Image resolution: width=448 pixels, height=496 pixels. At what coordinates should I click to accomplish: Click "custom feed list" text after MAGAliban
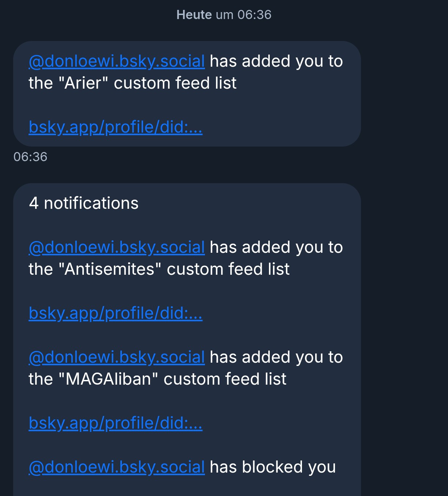(x=225, y=379)
